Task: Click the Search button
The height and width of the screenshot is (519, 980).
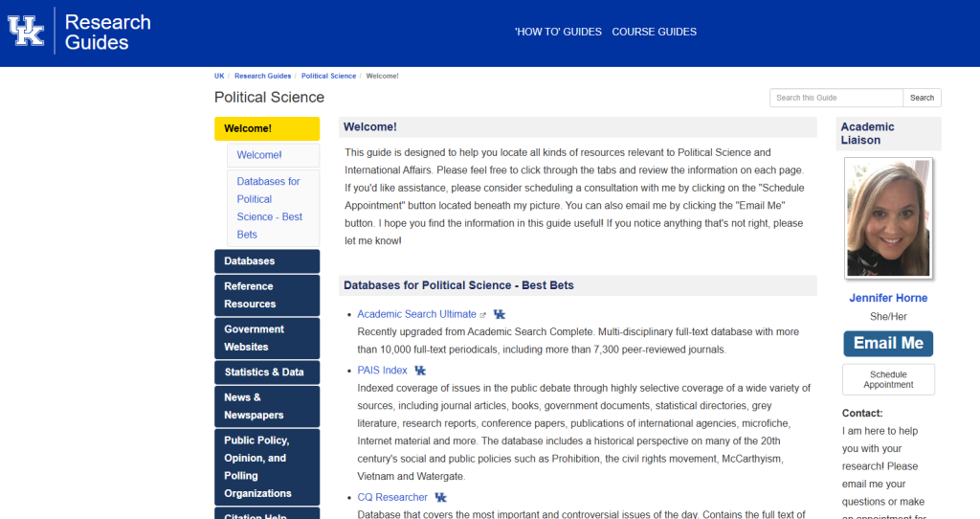Action: 922,98
